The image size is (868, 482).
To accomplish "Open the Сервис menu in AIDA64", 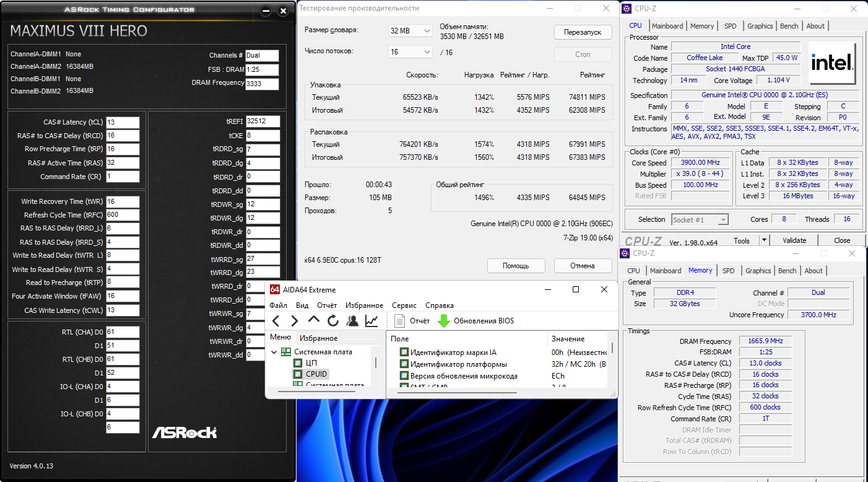I will 404,305.
